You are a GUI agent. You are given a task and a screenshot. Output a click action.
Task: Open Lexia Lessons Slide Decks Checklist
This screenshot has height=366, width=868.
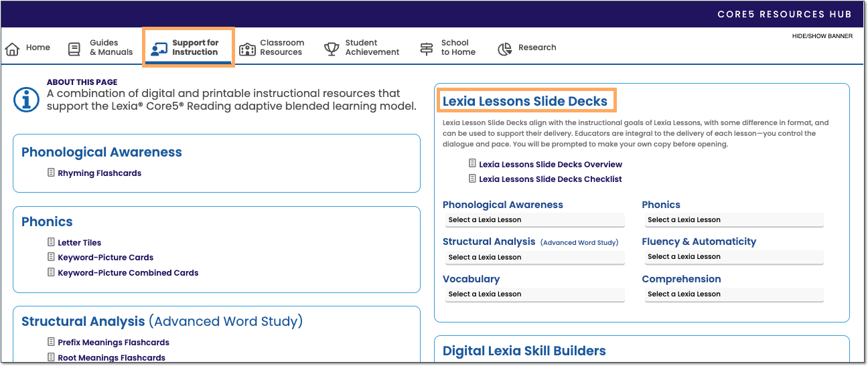(x=551, y=179)
